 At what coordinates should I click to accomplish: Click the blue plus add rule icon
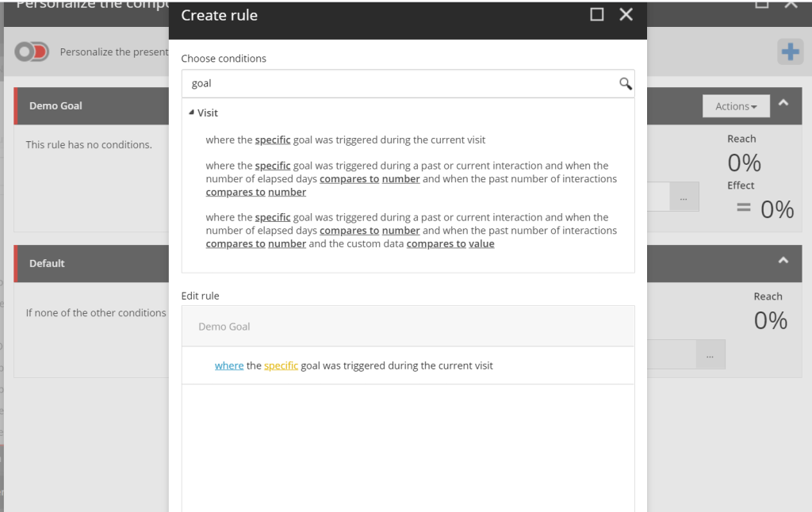tap(790, 52)
